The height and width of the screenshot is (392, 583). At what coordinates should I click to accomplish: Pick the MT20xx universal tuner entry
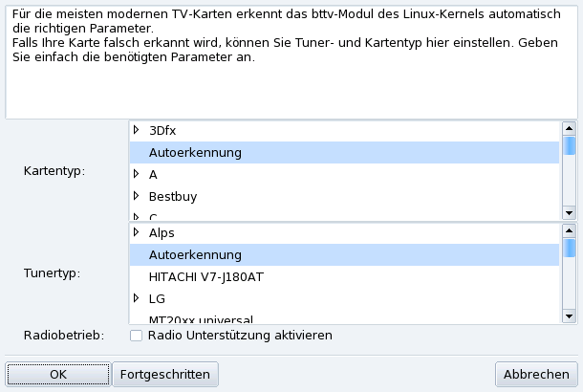[201, 318]
